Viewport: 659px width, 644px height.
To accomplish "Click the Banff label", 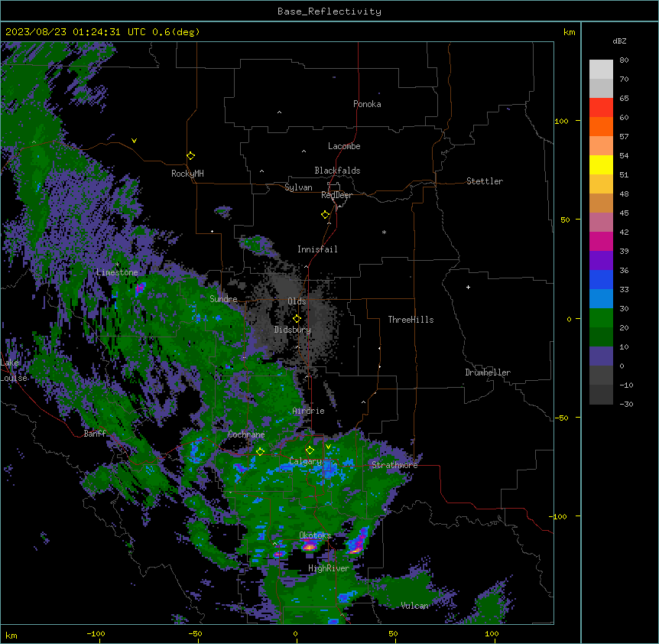I will [95, 434].
